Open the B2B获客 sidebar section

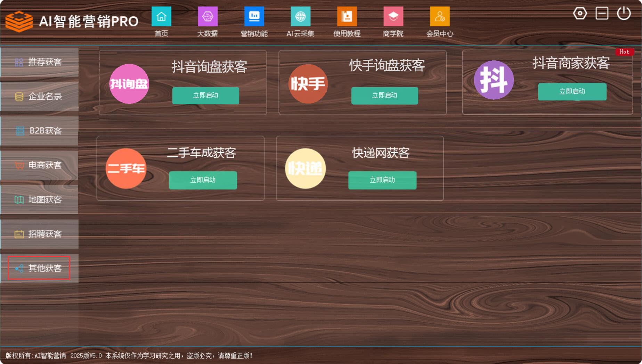[x=39, y=131]
